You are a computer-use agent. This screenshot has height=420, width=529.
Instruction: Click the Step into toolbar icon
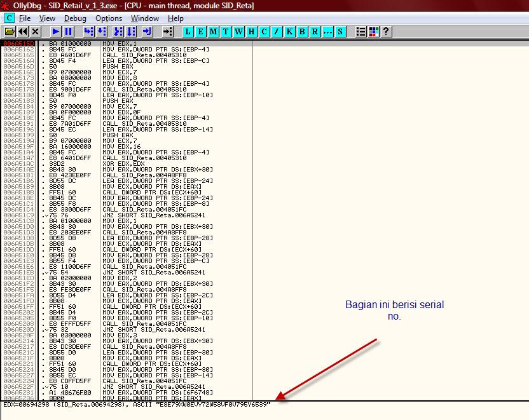click(x=89, y=32)
